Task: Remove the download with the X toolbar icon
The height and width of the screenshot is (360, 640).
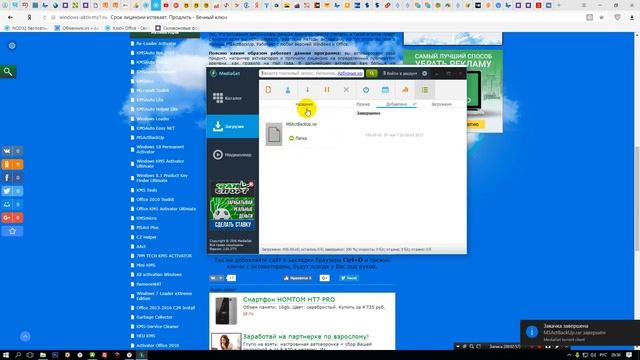Action: click(346, 89)
